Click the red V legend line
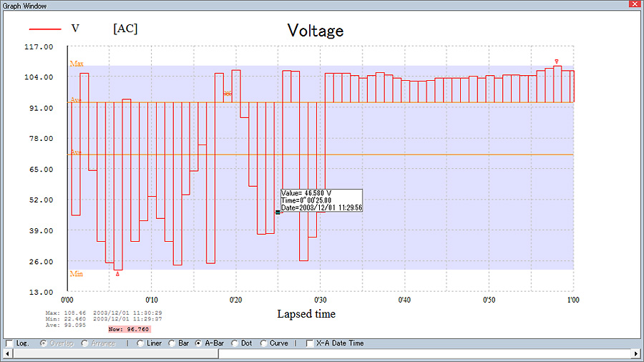The width and height of the screenshot is (644, 362). (44, 29)
